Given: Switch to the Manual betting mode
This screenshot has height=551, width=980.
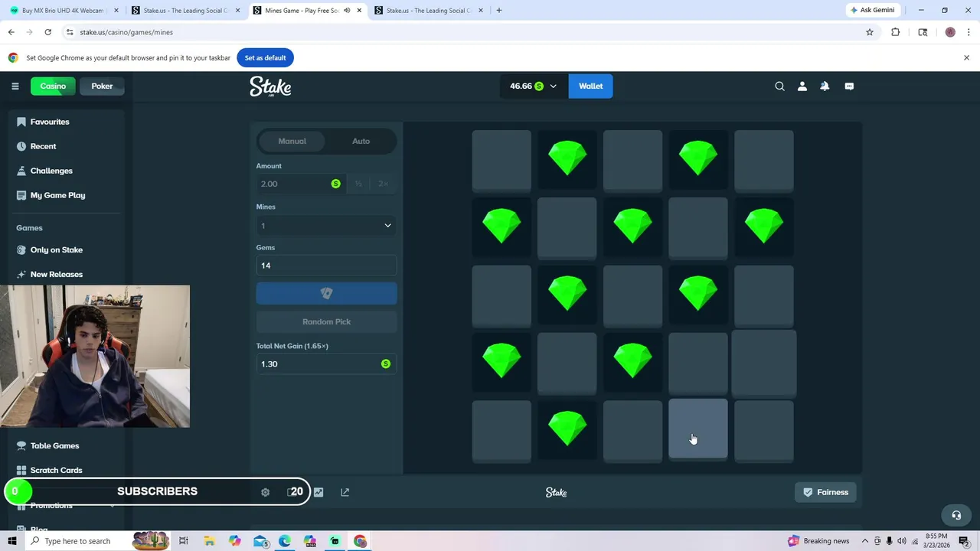Looking at the screenshot, I should [x=292, y=141].
